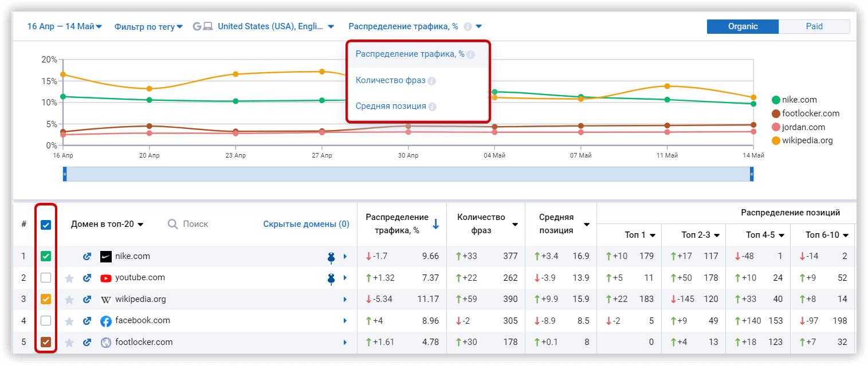Image resolution: width=868 pixels, height=365 pixels.
Task: Select Средняя позиция in the metric menu
Action: (392, 106)
